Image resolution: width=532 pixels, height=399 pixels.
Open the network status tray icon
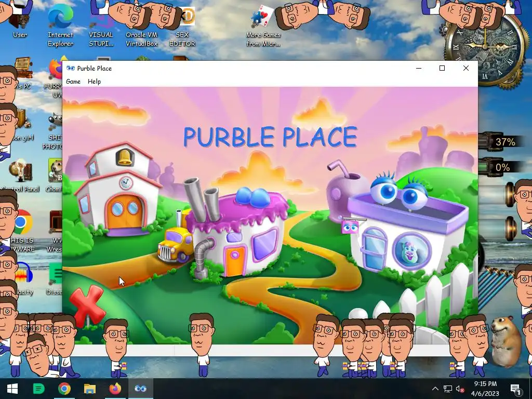pos(447,389)
